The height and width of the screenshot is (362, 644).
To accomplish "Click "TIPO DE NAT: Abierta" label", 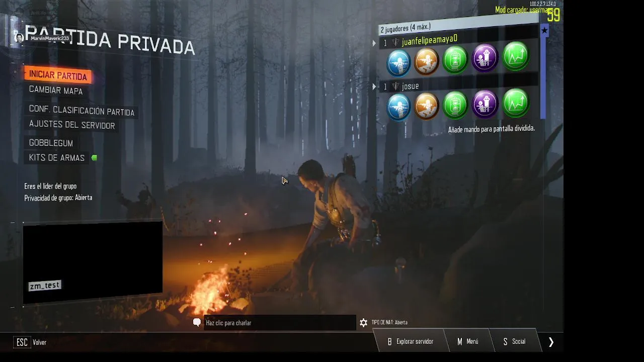I will pos(389,323).
